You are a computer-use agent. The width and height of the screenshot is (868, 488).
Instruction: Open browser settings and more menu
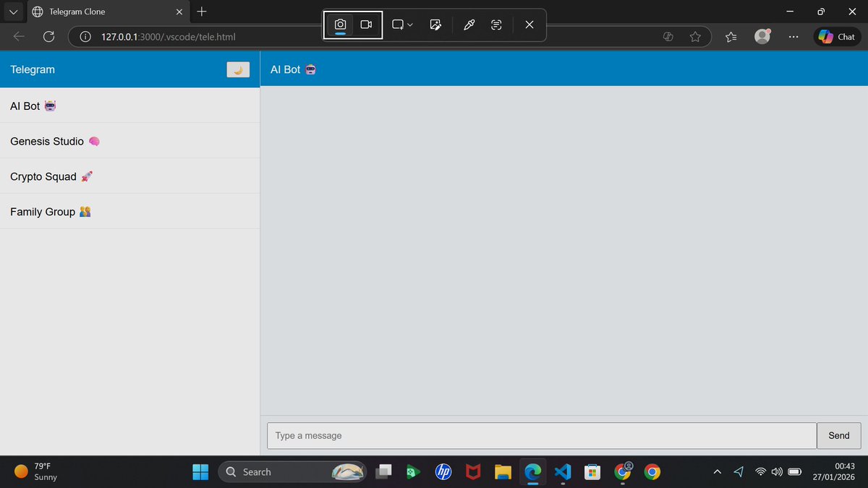(794, 37)
